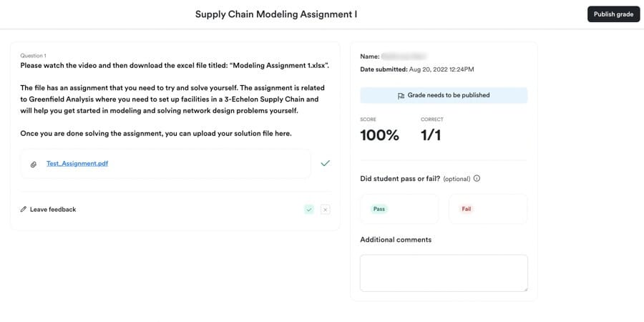Click the 100% score value
This screenshot has width=644, height=322.
coord(379,135)
